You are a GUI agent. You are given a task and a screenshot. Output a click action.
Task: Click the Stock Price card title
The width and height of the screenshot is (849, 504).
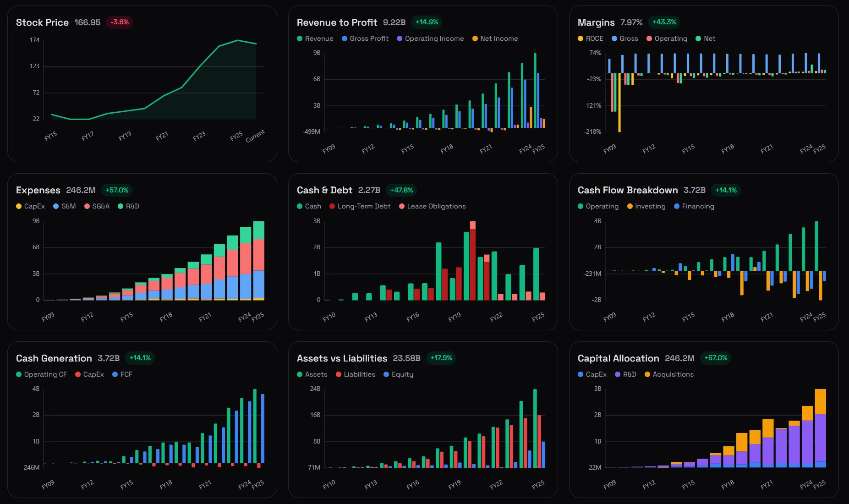[x=42, y=22]
